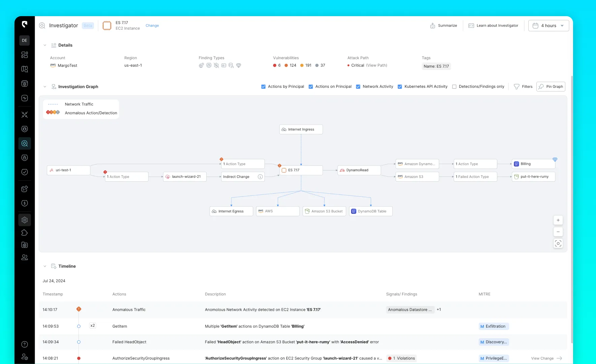Select the Internet Egress graph node

point(231,211)
